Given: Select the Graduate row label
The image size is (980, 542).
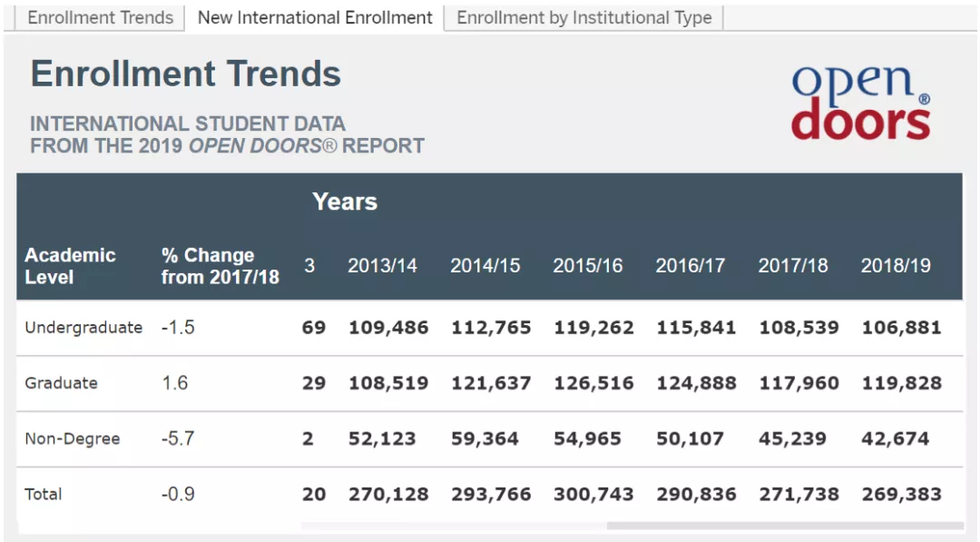Looking at the screenshot, I should (x=61, y=383).
